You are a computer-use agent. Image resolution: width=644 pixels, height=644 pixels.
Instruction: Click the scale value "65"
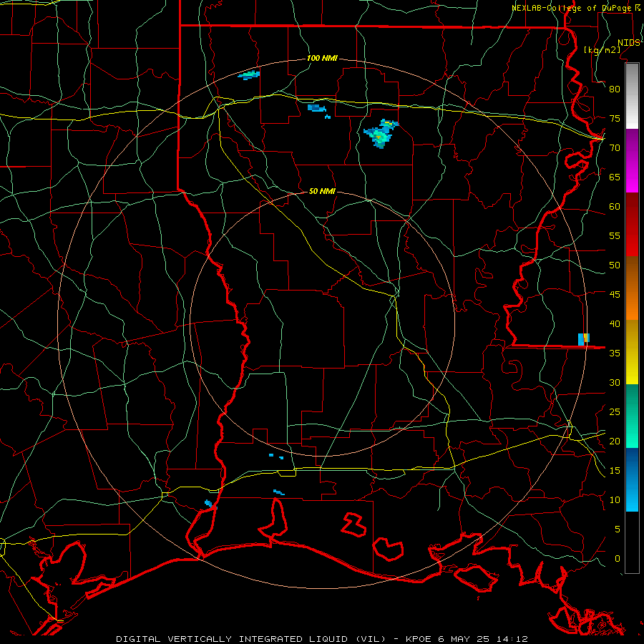tap(615, 177)
